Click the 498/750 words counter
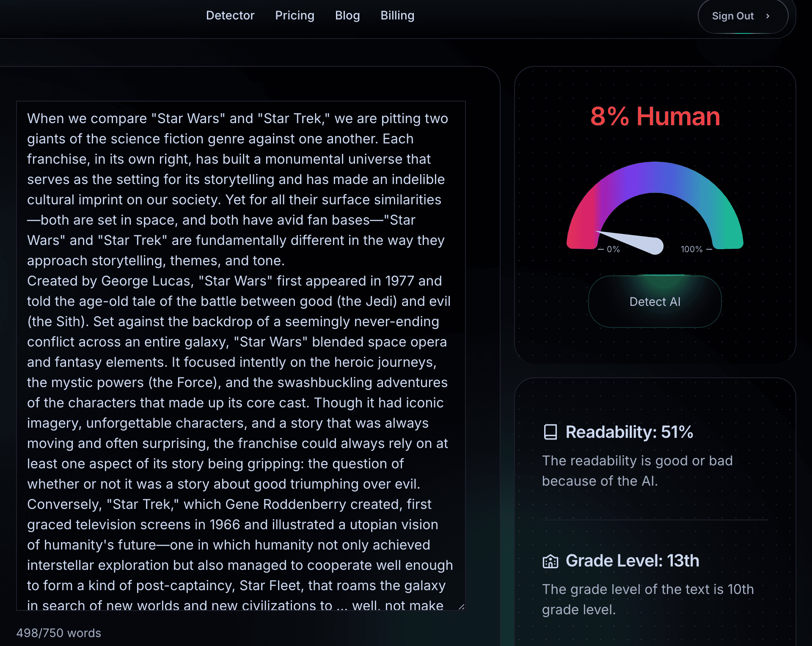The height and width of the screenshot is (646, 812). (59, 633)
